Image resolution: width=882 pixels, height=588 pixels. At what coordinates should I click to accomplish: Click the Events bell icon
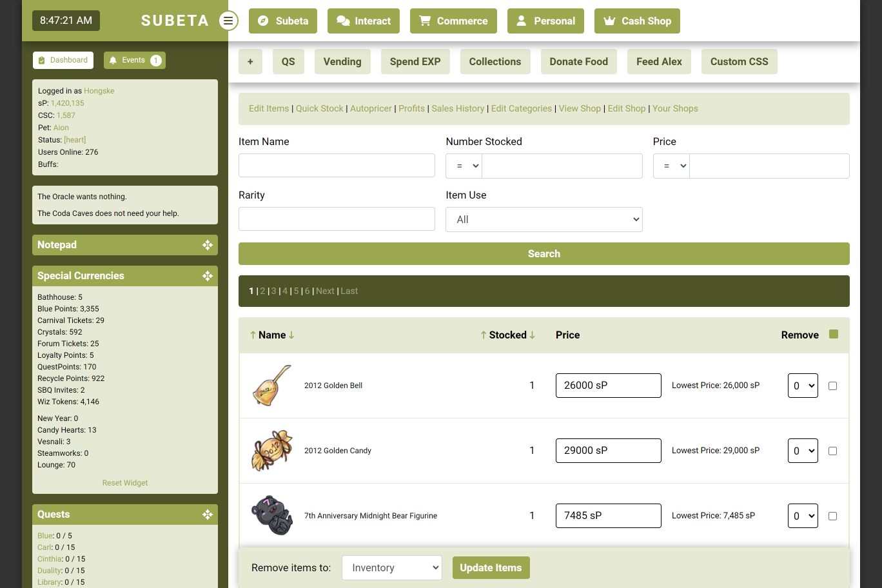click(x=113, y=61)
